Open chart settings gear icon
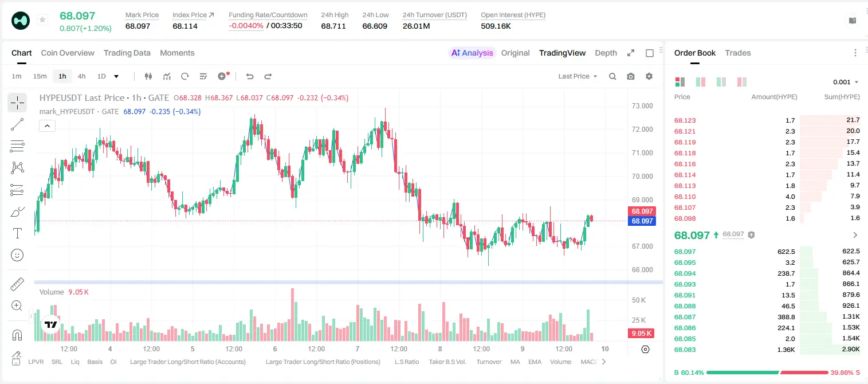Screen dimensions: 868x384 pos(649,76)
